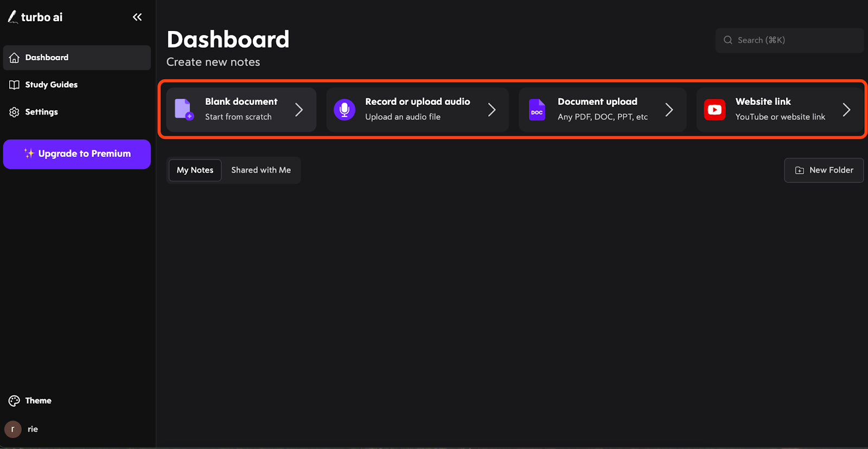Click the red YouTube icon
This screenshot has width=868, height=449.
click(714, 110)
